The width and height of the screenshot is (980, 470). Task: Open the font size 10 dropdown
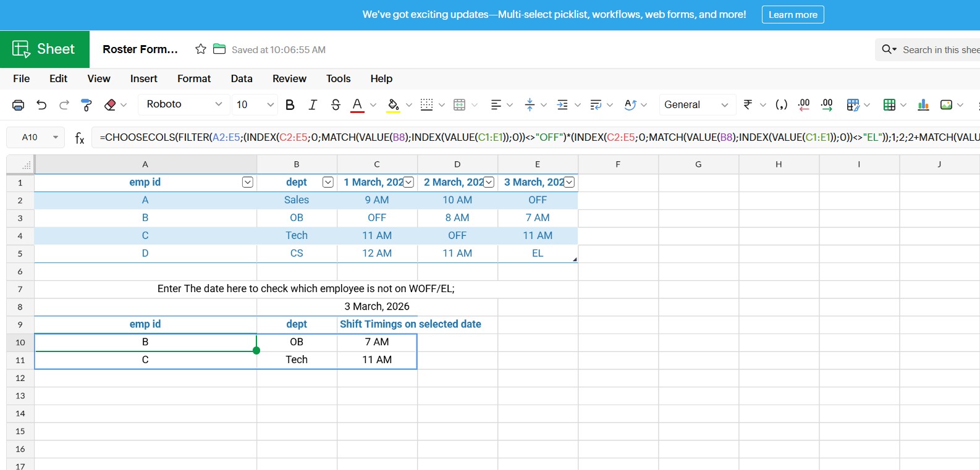255,105
